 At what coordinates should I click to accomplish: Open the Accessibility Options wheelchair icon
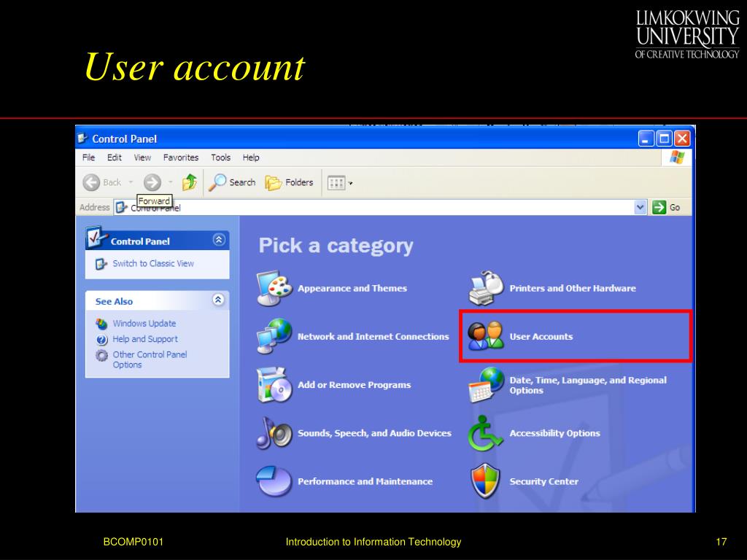[485, 433]
